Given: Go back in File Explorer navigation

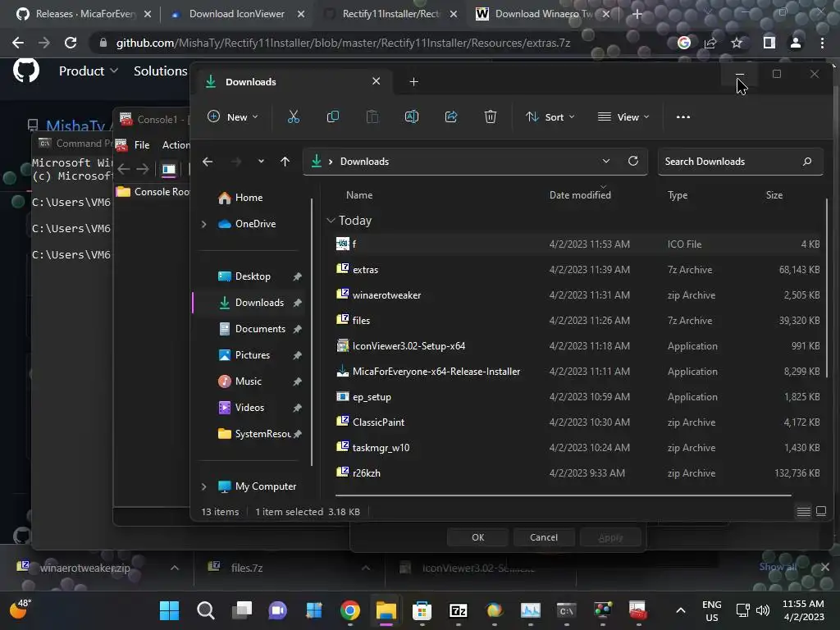Looking at the screenshot, I should 208,162.
